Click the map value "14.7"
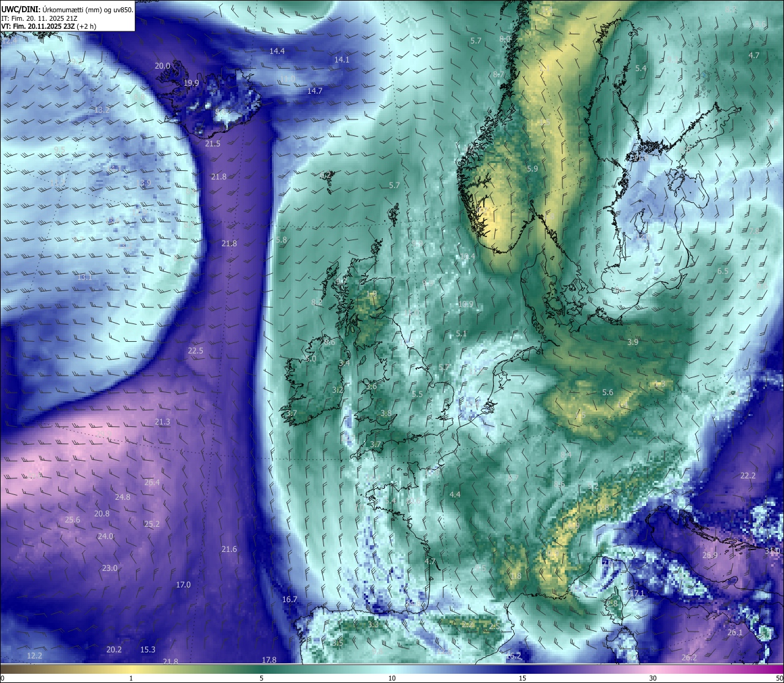 tap(315, 91)
